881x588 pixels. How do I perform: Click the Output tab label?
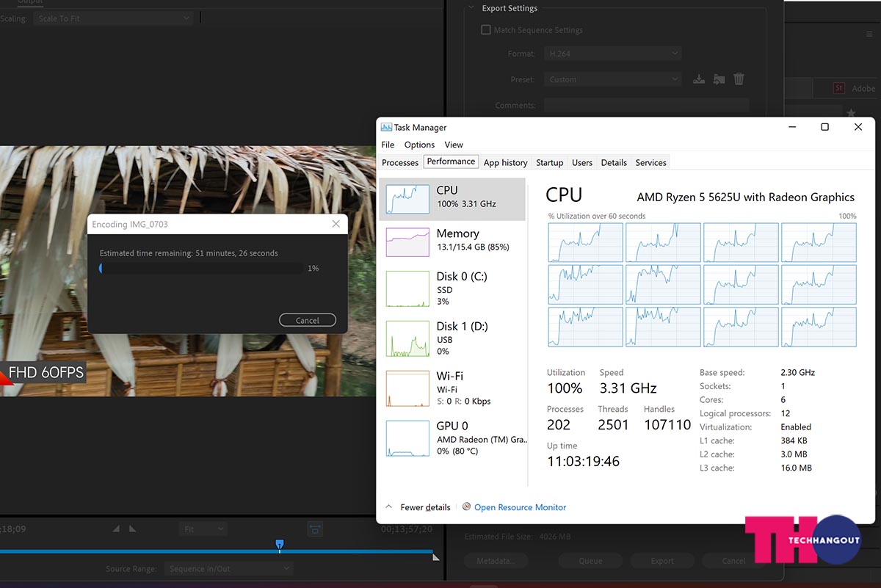[30, 2]
